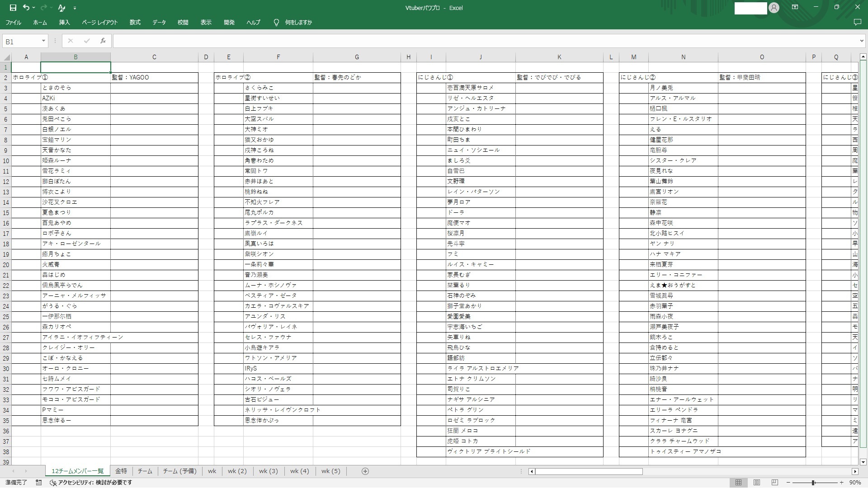Select the 12チームメンバー一覧 sheet tab

[x=78, y=471]
